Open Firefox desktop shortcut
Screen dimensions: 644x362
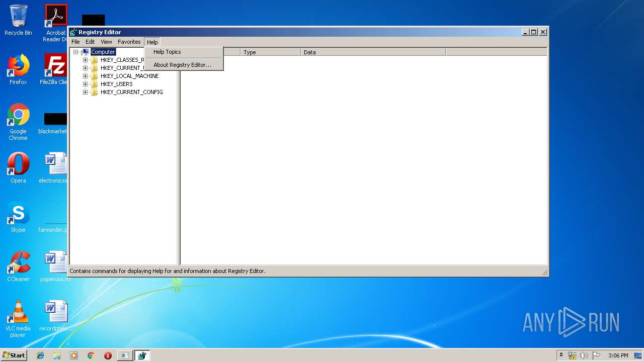(x=18, y=69)
